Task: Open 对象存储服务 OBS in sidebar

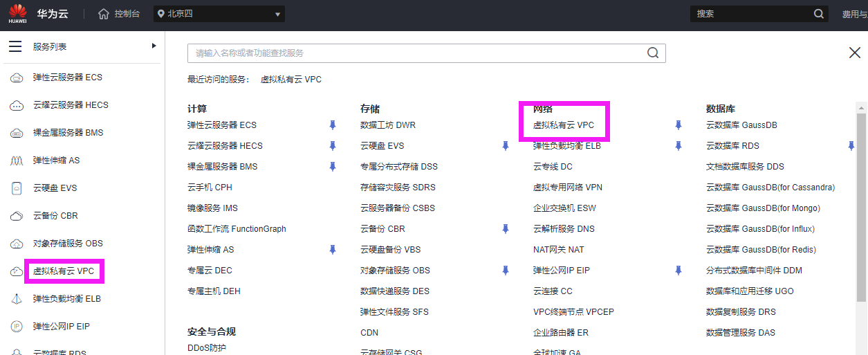Action: pos(68,244)
